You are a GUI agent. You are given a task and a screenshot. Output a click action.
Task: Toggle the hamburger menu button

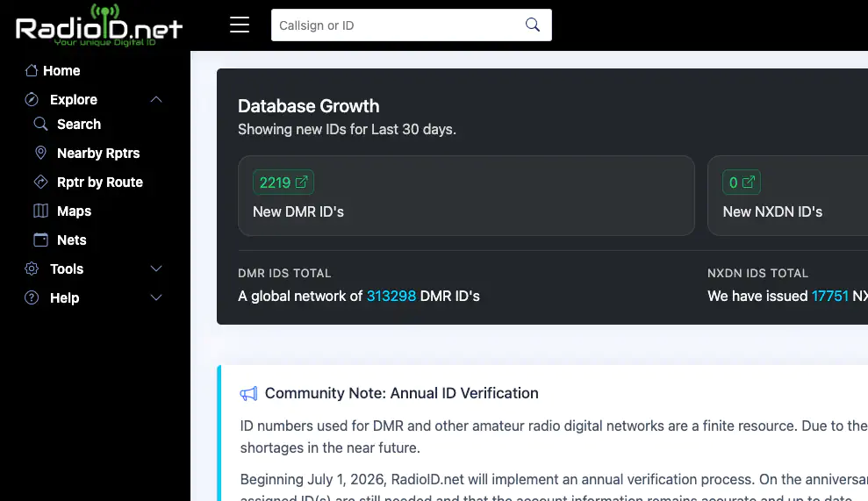coord(240,25)
